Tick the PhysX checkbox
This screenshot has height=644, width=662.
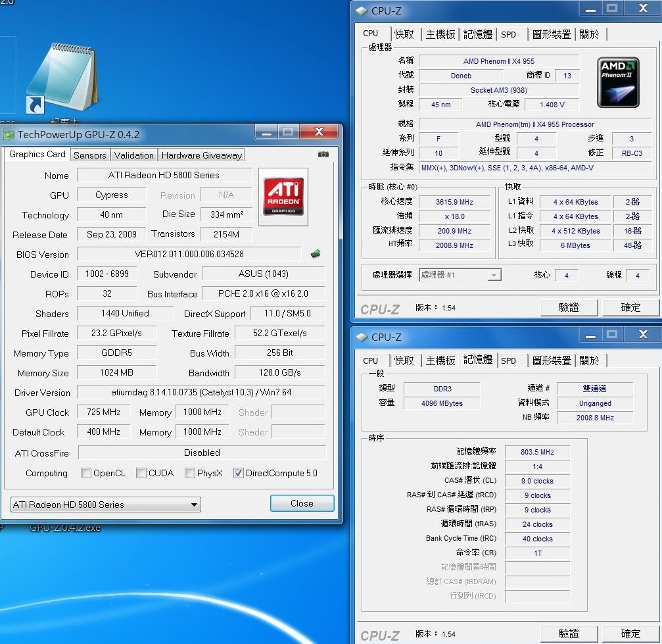(190, 473)
